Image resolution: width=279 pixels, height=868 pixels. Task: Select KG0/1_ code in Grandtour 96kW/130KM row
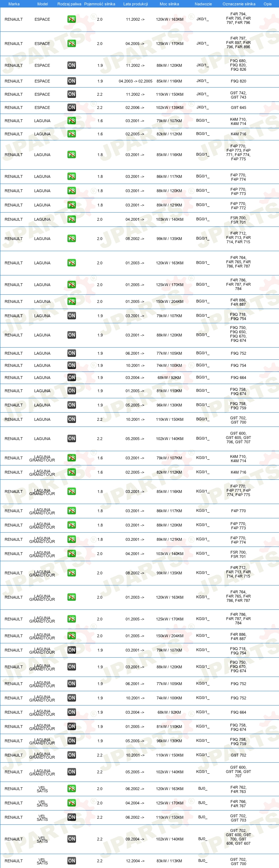pyautogui.click(x=203, y=741)
